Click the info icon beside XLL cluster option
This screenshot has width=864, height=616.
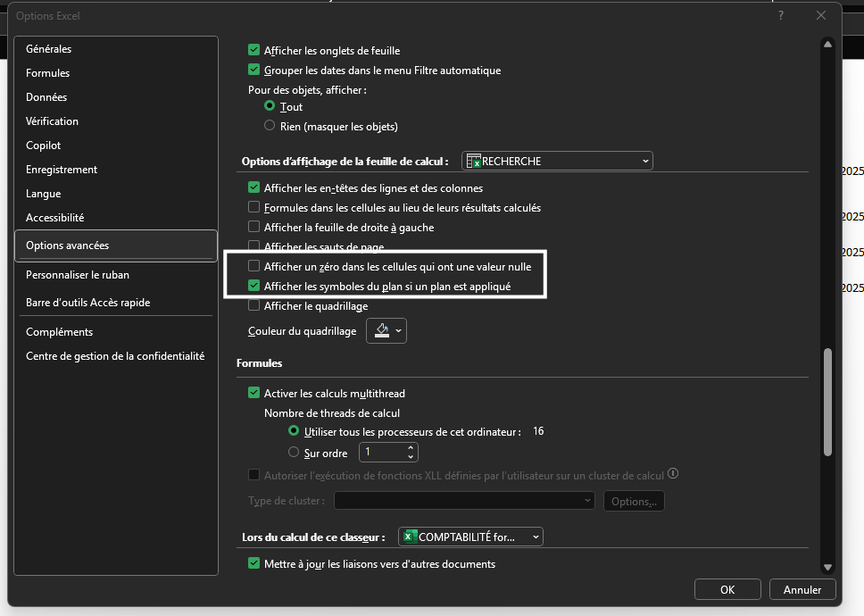[x=673, y=474]
